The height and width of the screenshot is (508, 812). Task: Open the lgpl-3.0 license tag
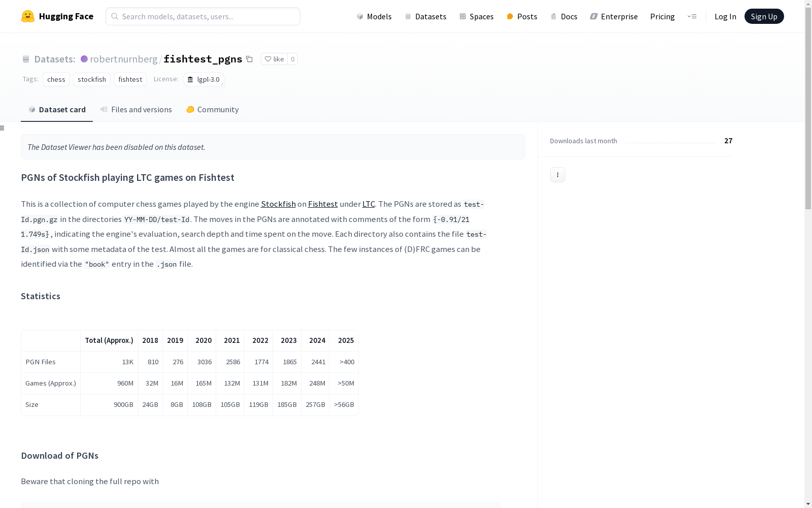click(x=204, y=79)
